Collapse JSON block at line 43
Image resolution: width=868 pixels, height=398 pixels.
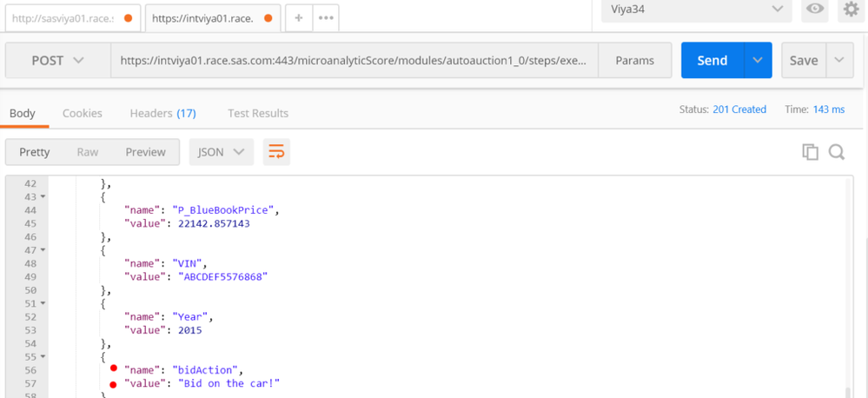(x=43, y=197)
